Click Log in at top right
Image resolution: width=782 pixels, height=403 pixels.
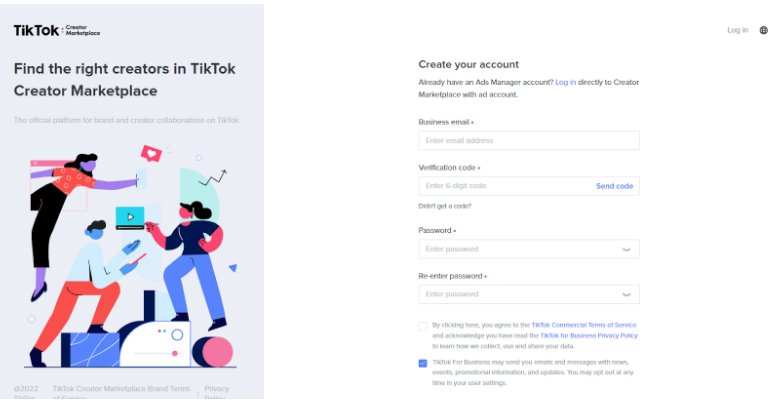(x=738, y=30)
